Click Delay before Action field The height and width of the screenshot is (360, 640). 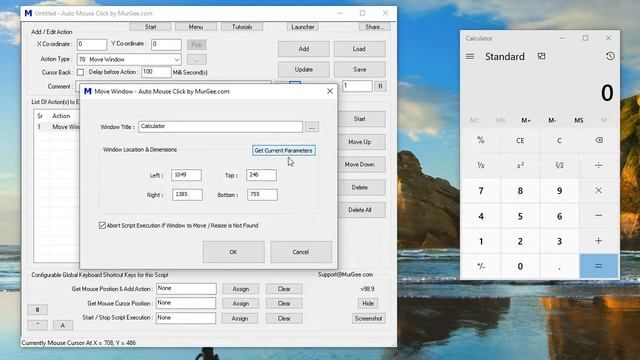coord(156,72)
